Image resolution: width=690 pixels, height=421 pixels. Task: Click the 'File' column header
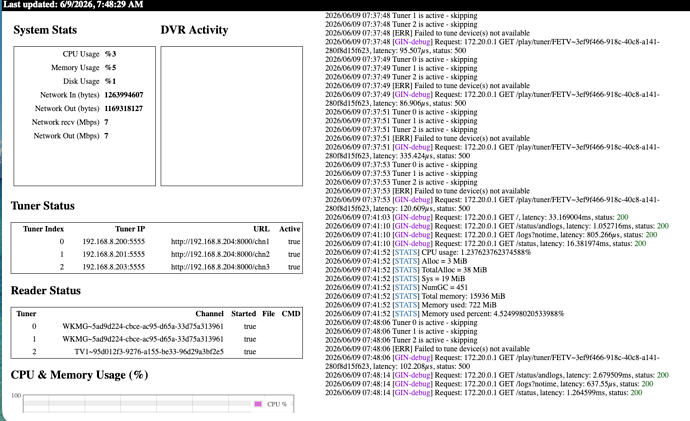pyautogui.click(x=268, y=314)
